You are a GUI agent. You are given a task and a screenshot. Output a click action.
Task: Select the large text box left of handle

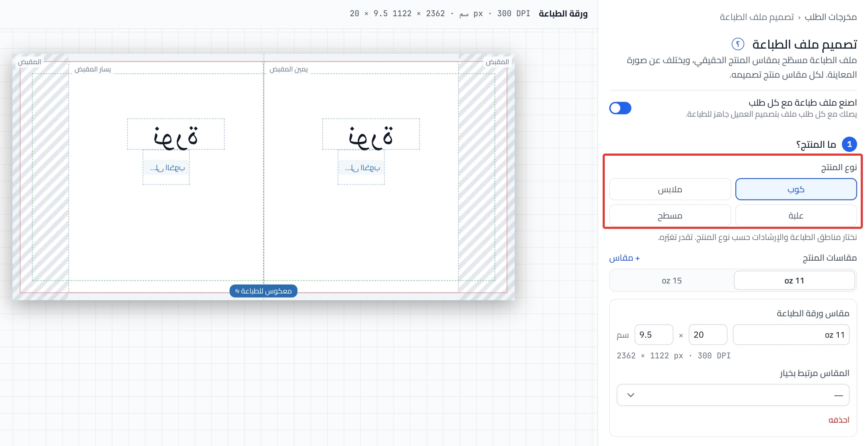[x=176, y=134]
